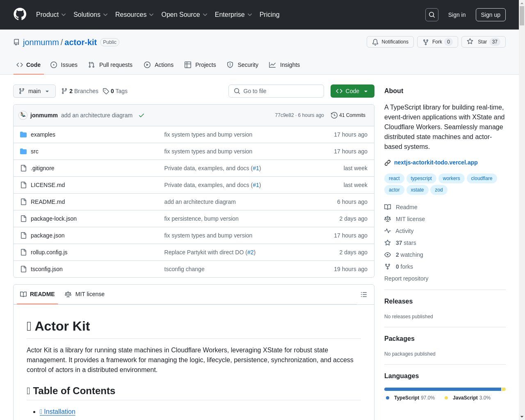Switch to the Issues tab

[64, 65]
